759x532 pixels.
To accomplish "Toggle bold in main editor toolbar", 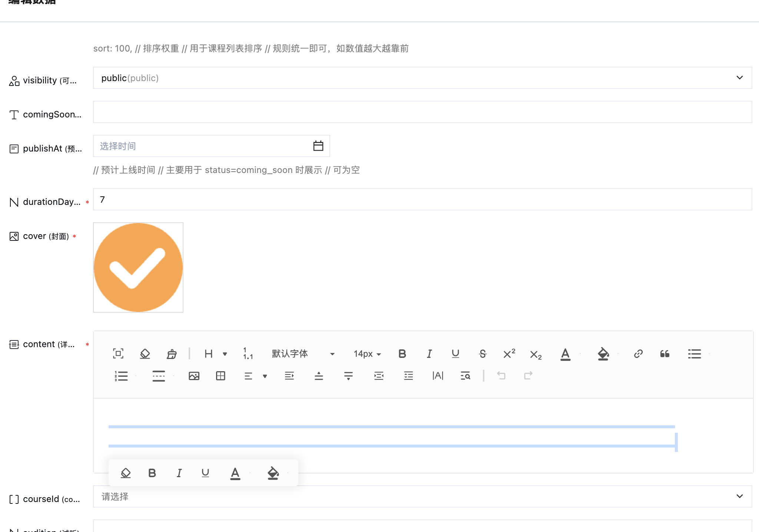I will pyautogui.click(x=402, y=354).
